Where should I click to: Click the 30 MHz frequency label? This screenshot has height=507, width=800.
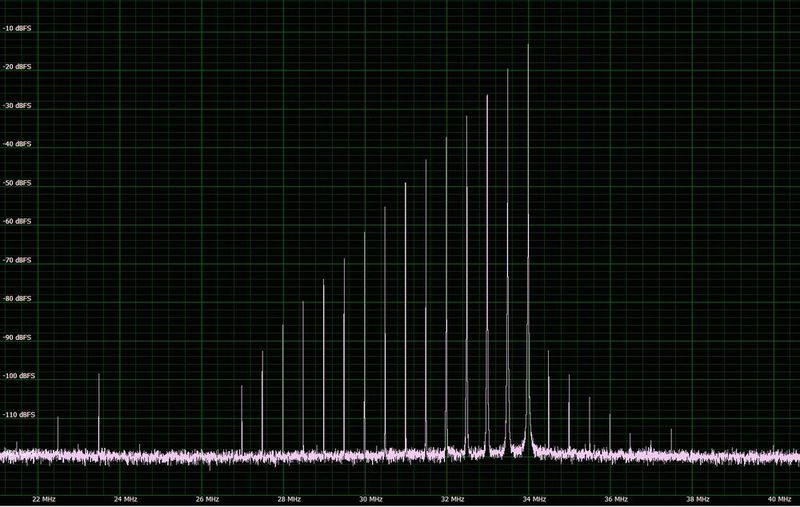pyautogui.click(x=371, y=499)
